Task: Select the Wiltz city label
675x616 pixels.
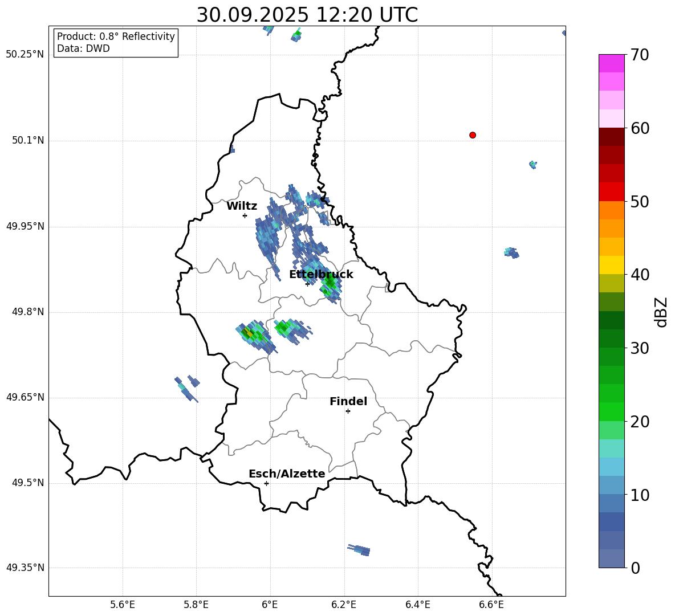Action: 242,206
